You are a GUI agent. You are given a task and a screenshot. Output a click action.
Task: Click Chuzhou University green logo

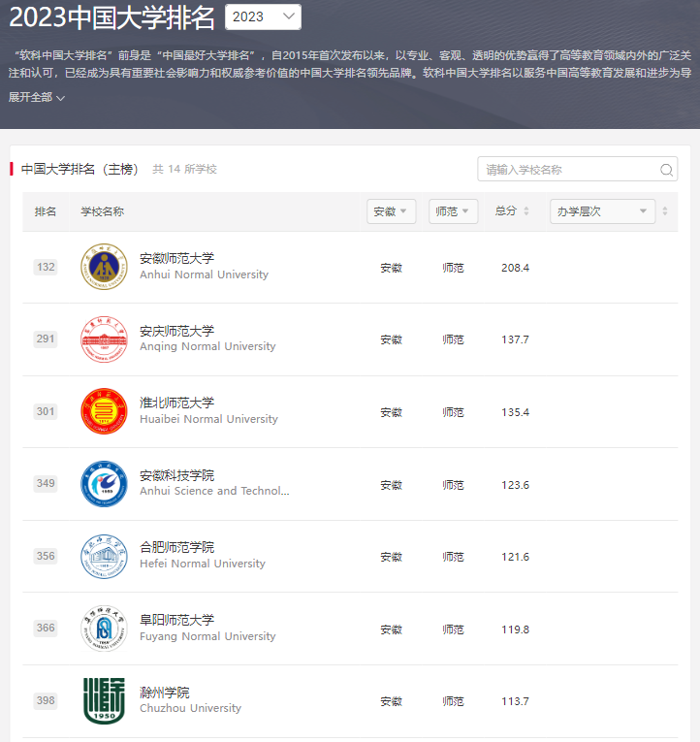104,700
